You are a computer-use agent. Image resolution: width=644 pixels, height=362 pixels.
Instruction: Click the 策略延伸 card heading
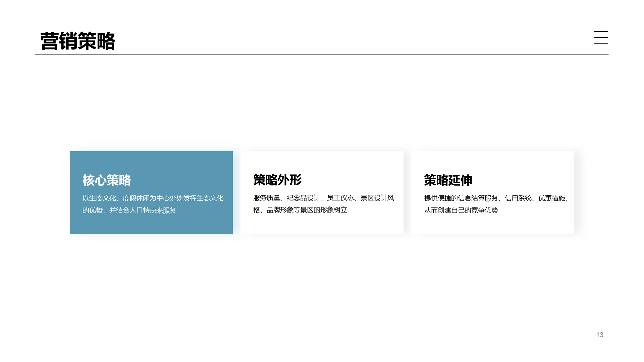tap(448, 180)
